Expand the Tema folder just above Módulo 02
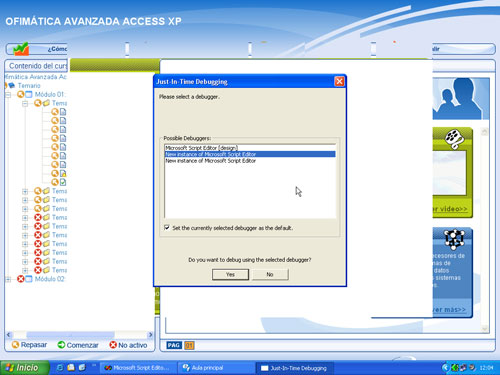The image size is (500, 375). pyautogui.click(x=25, y=270)
